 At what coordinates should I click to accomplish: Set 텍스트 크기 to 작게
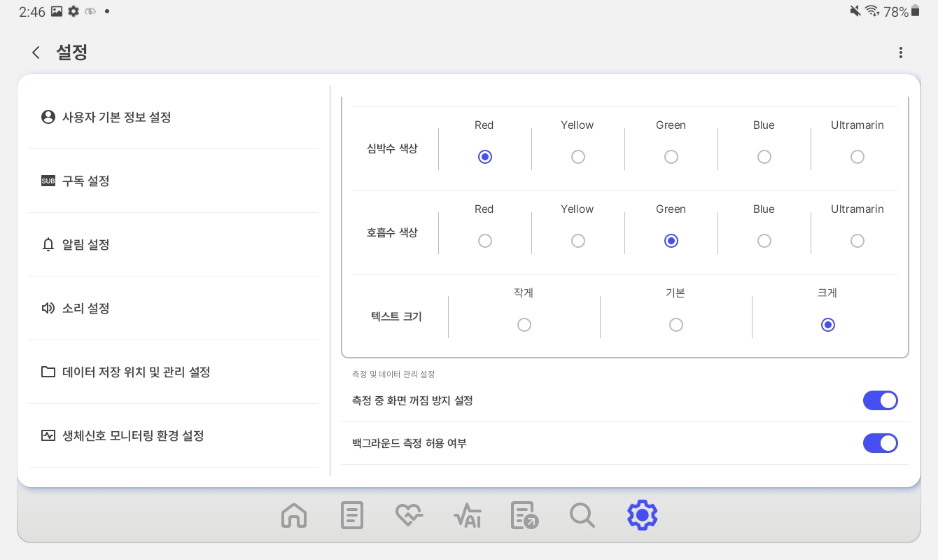[524, 325]
